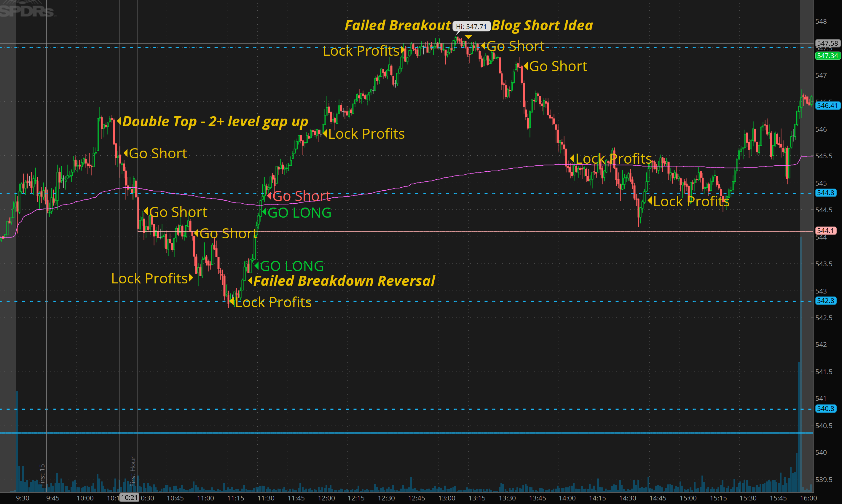Click the 12:00 label on time axis
The width and height of the screenshot is (842, 504).
click(x=326, y=498)
